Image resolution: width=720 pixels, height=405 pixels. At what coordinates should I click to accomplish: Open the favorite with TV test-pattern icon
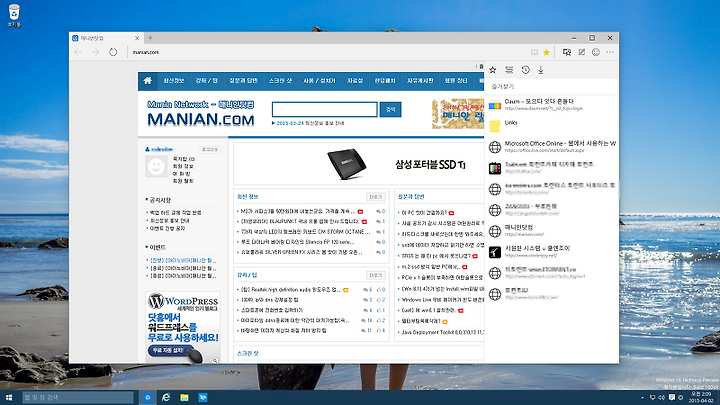click(551, 168)
